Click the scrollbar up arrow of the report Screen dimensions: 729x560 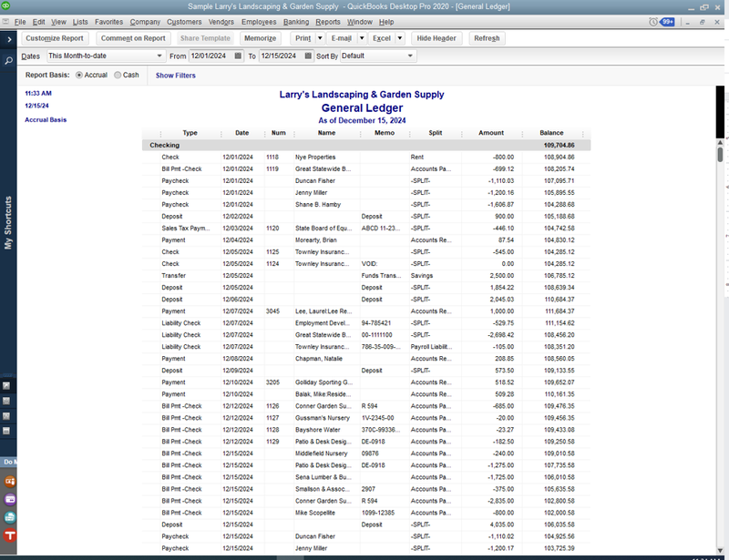pyautogui.click(x=720, y=142)
